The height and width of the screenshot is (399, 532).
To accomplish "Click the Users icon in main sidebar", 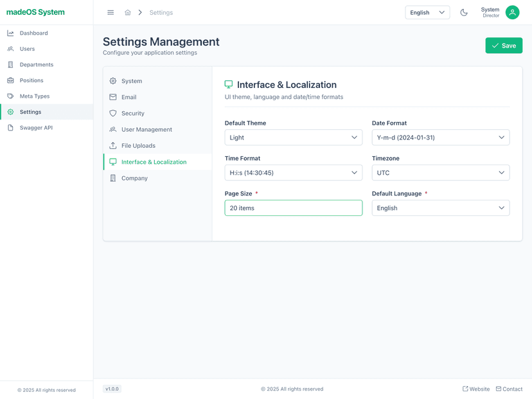I will pos(10,49).
